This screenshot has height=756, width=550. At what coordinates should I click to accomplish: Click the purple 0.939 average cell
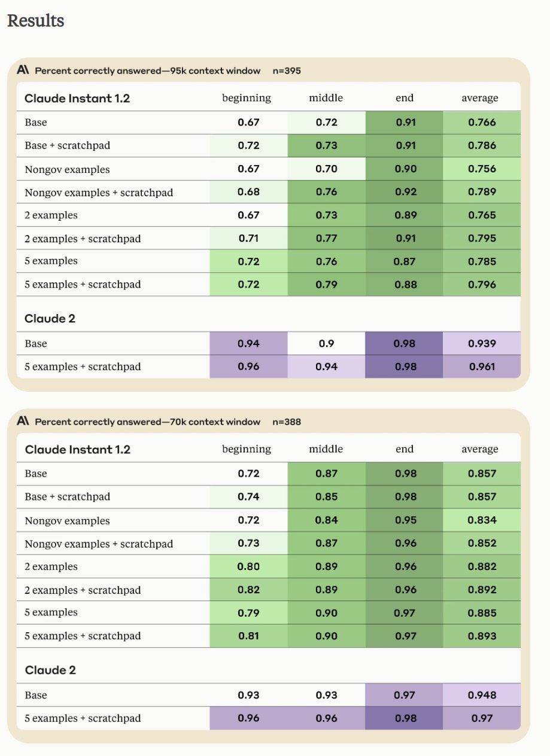(x=482, y=343)
